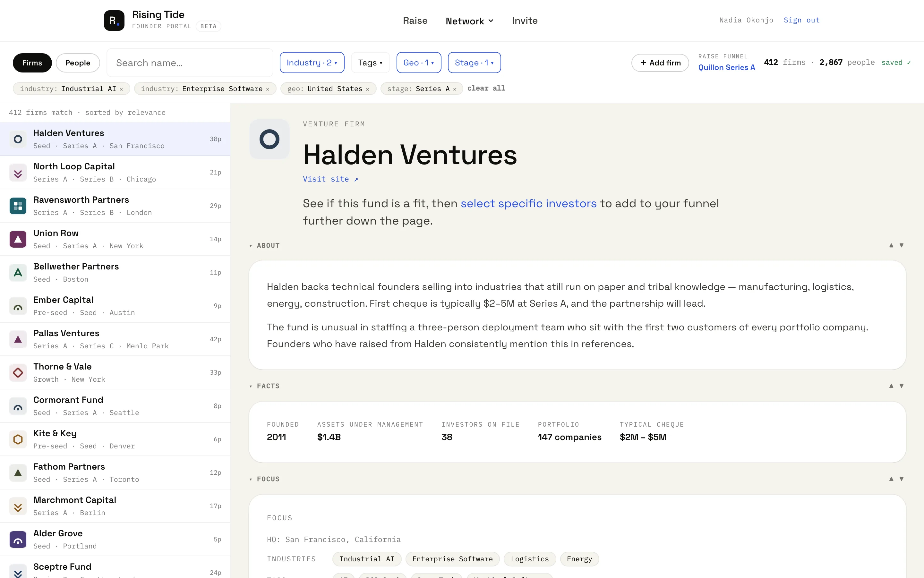Click Visit site link

(x=330, y=179)
